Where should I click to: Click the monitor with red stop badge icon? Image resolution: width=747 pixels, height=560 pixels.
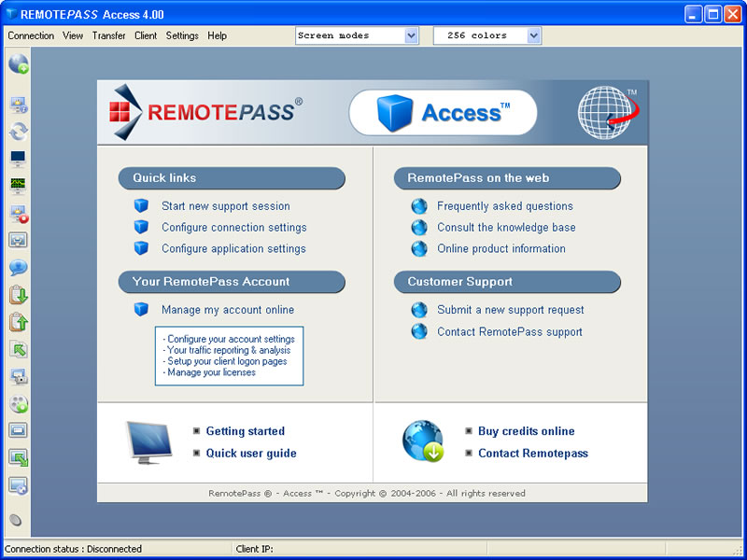pyautogui.click(x=19, y=214)
